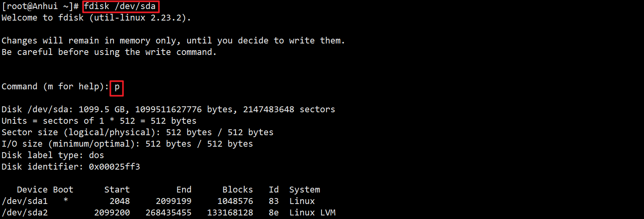Click the Boot column header

point(63,190)
